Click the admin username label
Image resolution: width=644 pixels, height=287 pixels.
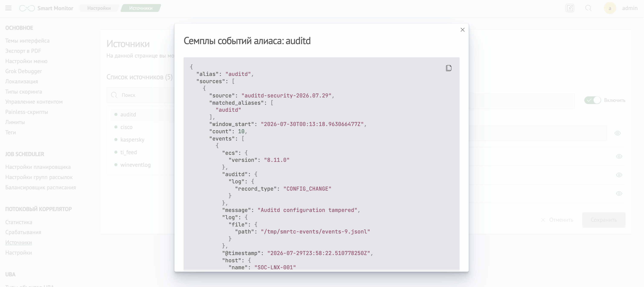[x=630, y=8]
